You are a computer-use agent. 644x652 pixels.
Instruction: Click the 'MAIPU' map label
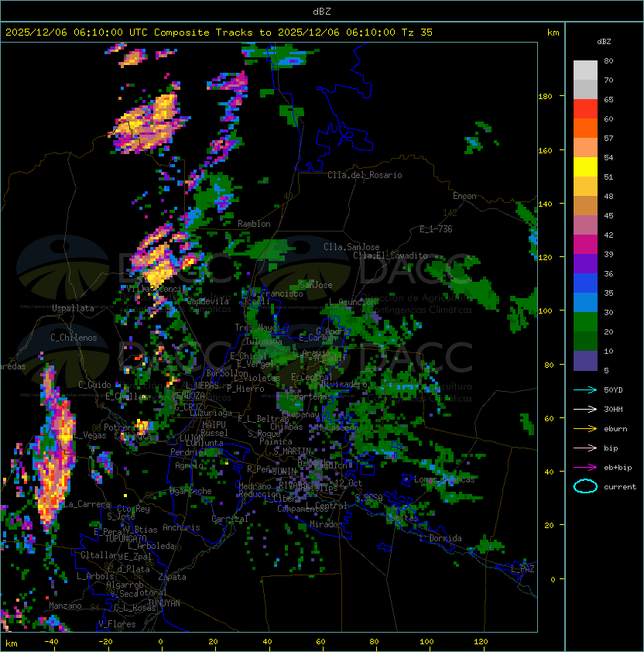214,425
